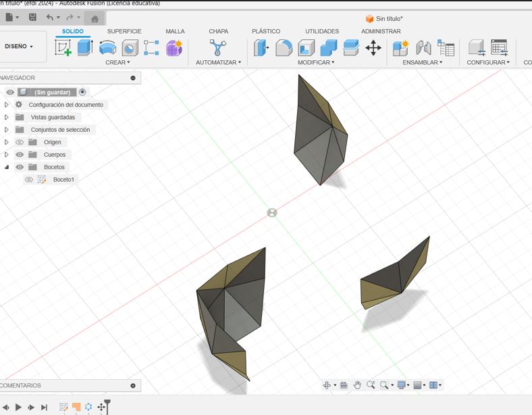Switch to the SUPERFICIE tab

(x=124, y=31)
